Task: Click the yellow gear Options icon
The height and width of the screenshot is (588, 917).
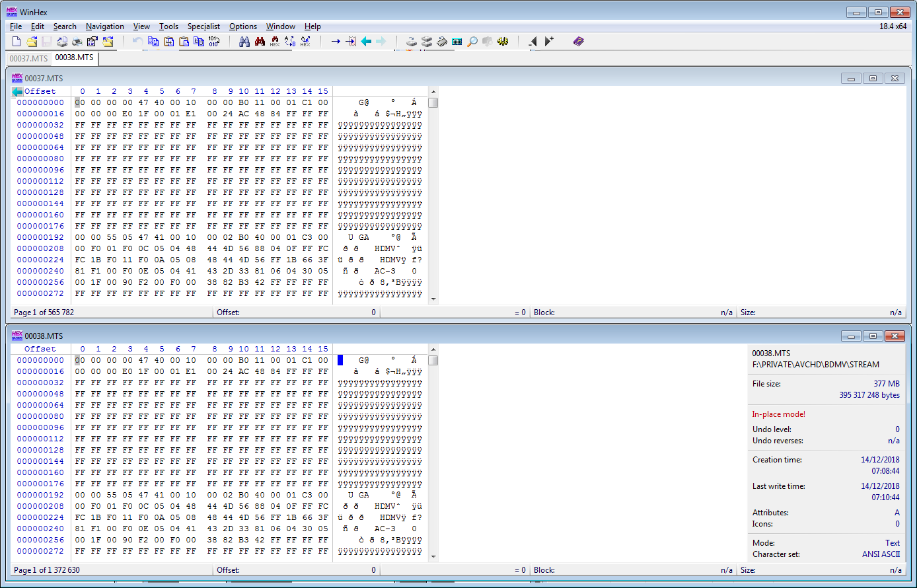Action: pyautogui.click(x=503, y=42)
